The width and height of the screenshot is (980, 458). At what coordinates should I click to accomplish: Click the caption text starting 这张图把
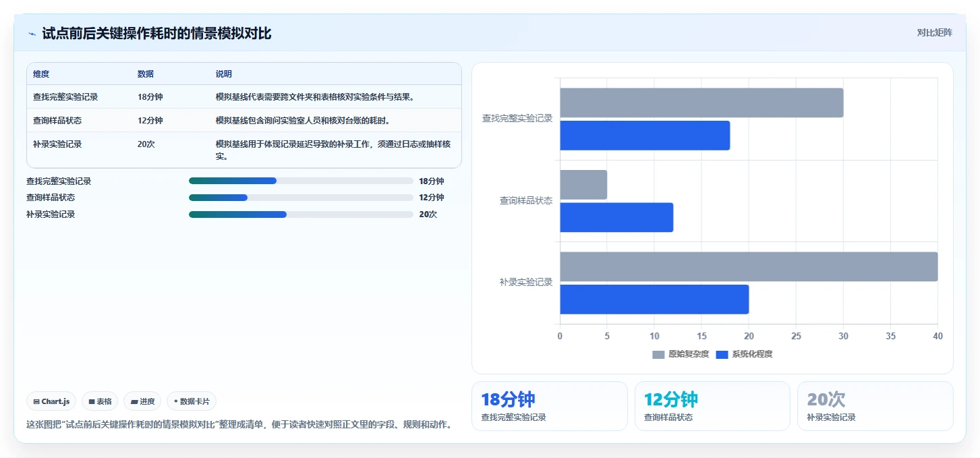(x=239, y=425)
